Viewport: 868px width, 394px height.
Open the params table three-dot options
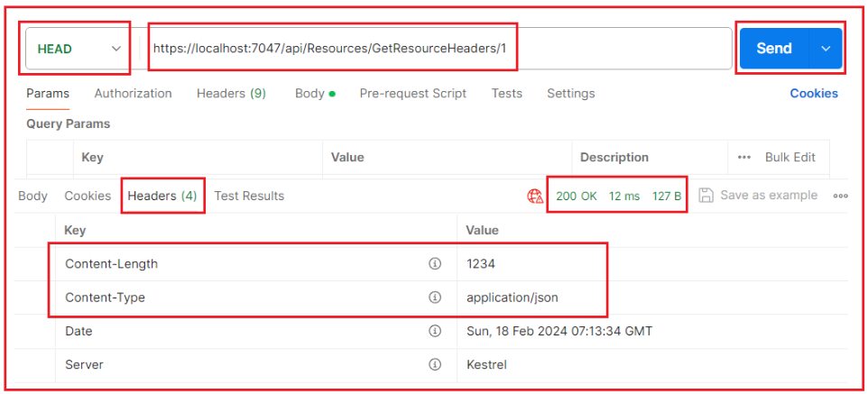(744, 157)
